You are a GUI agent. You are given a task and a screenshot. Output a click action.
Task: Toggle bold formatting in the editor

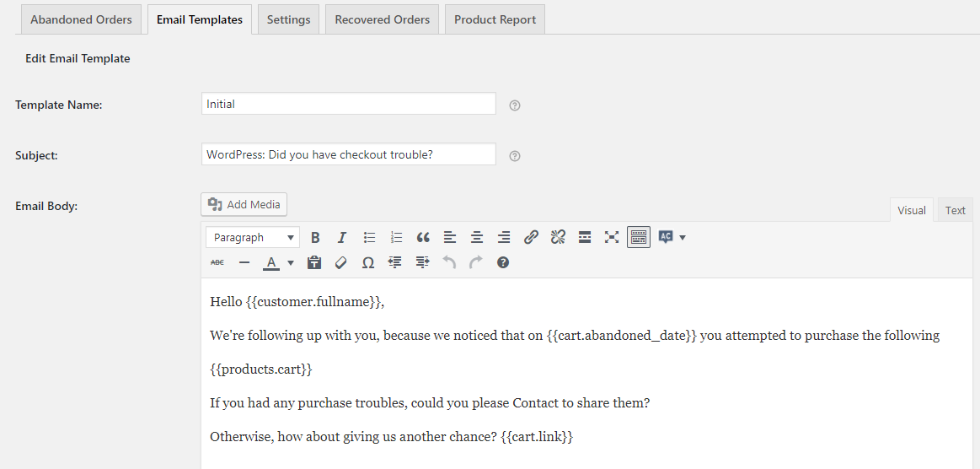pos(315,238)
